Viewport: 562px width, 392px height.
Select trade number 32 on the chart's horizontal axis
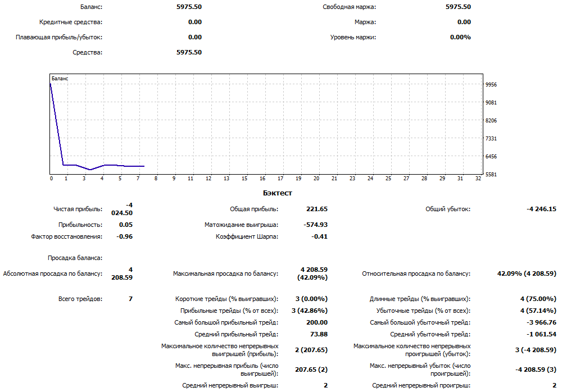[x=478, y=179]
